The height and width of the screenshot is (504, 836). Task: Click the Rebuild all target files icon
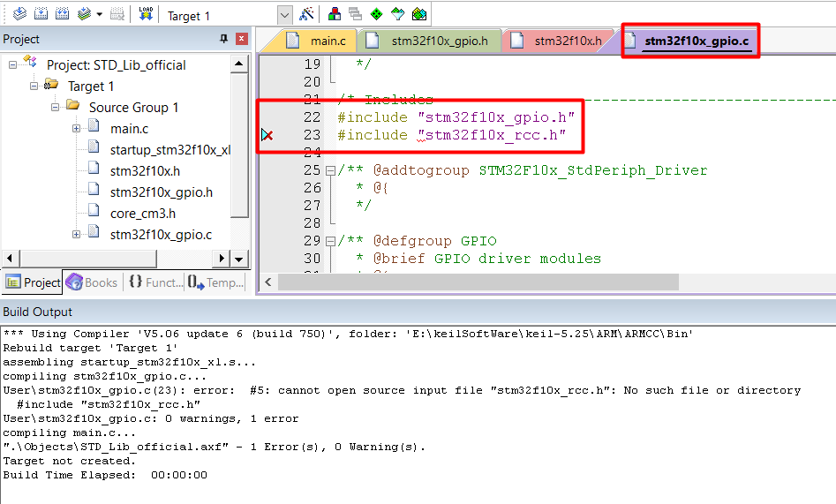(63, 14)
